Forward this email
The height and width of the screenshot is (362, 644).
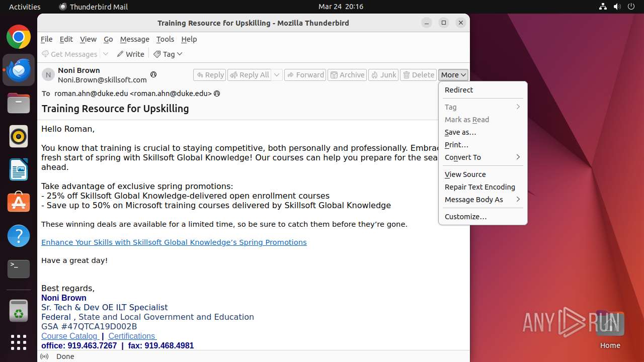[305, 75]
